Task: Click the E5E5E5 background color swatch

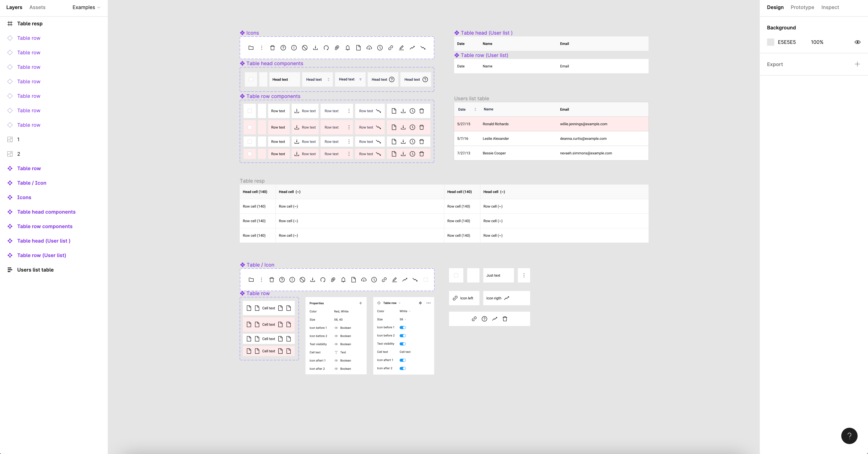Action: (771, 42)
